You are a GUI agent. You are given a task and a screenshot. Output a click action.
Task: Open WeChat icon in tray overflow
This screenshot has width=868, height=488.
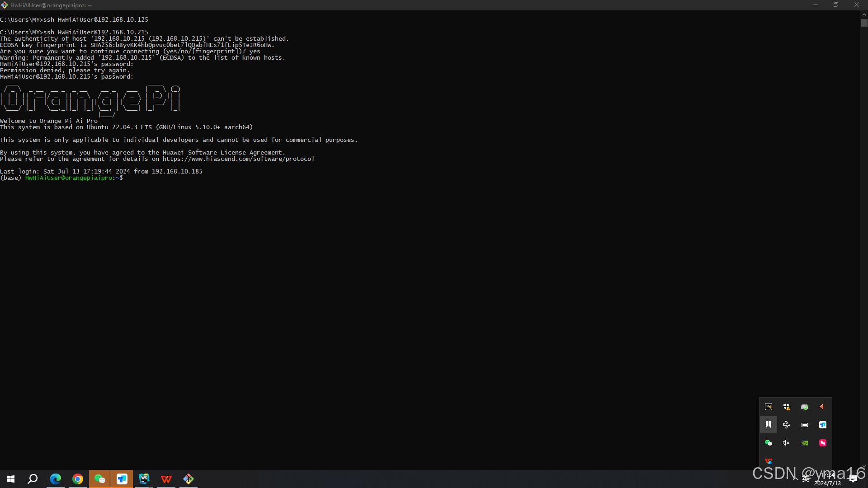coord(769,443)
